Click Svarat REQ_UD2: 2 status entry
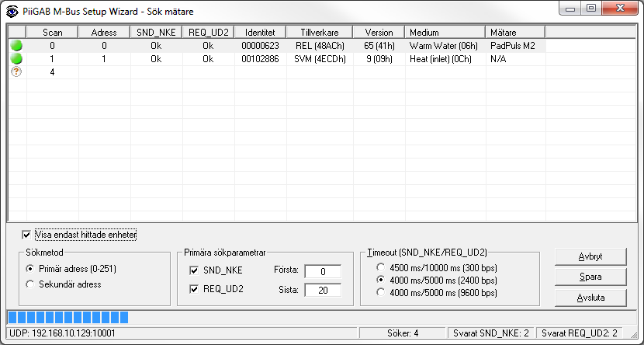 pyautogui.click(x=580, y=333)
